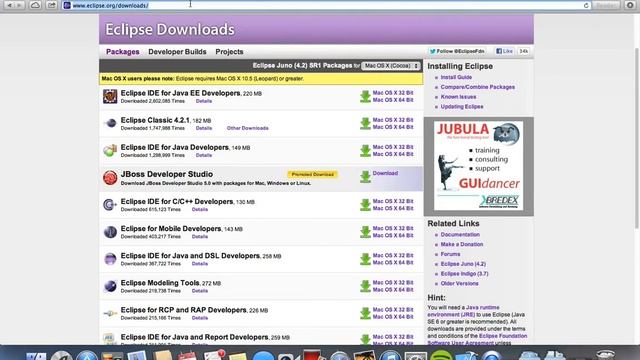Image resolution: width=640 pixels, height=360 pixels.
Task: Download the Mac OS X 32 Bit Java EE package
Action: click(393, 93)
